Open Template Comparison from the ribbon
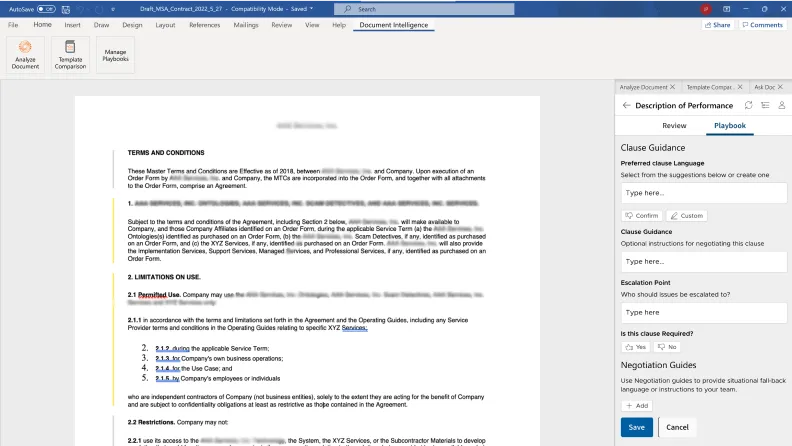Viewport: 792px width, 446px height. tap(70, 54)
